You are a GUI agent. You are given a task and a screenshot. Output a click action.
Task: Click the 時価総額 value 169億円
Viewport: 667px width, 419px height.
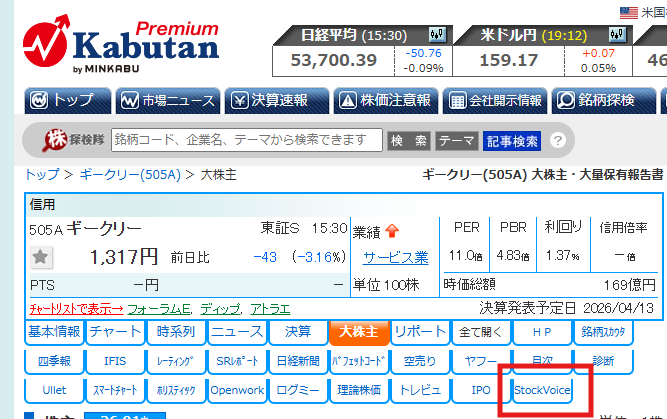click(630, 285)
